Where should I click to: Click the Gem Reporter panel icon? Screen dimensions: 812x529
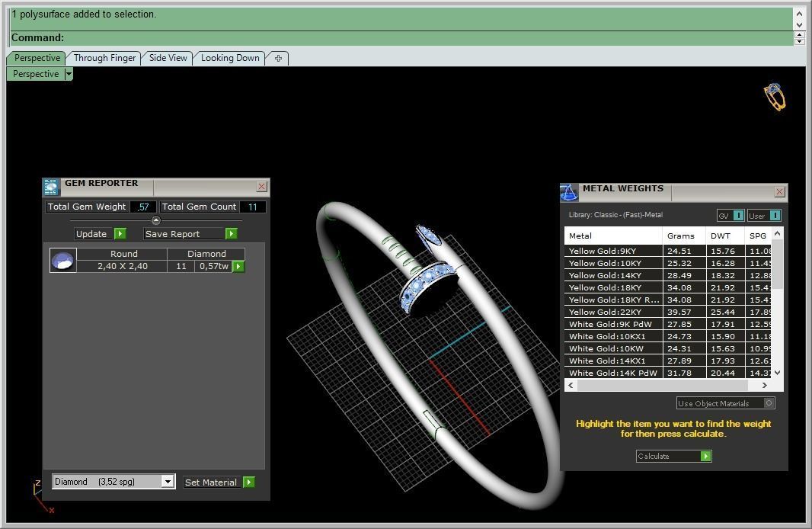tap(51, 187)
